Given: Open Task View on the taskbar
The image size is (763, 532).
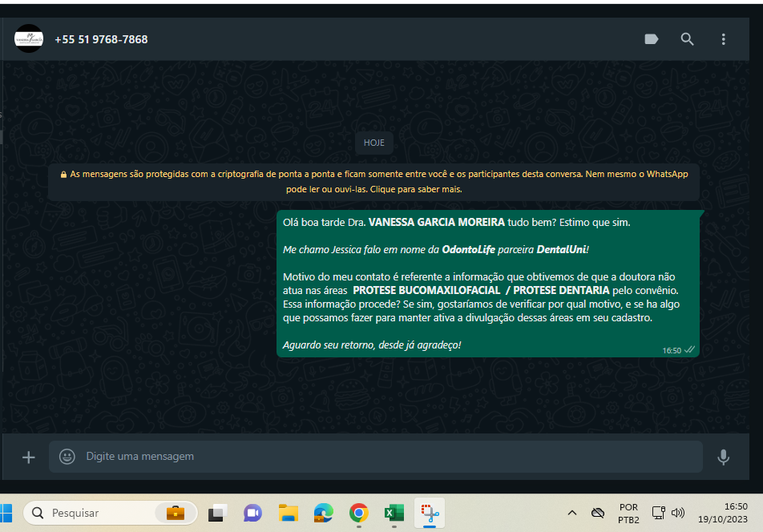Looking at the screenshot, I should 217,513.
